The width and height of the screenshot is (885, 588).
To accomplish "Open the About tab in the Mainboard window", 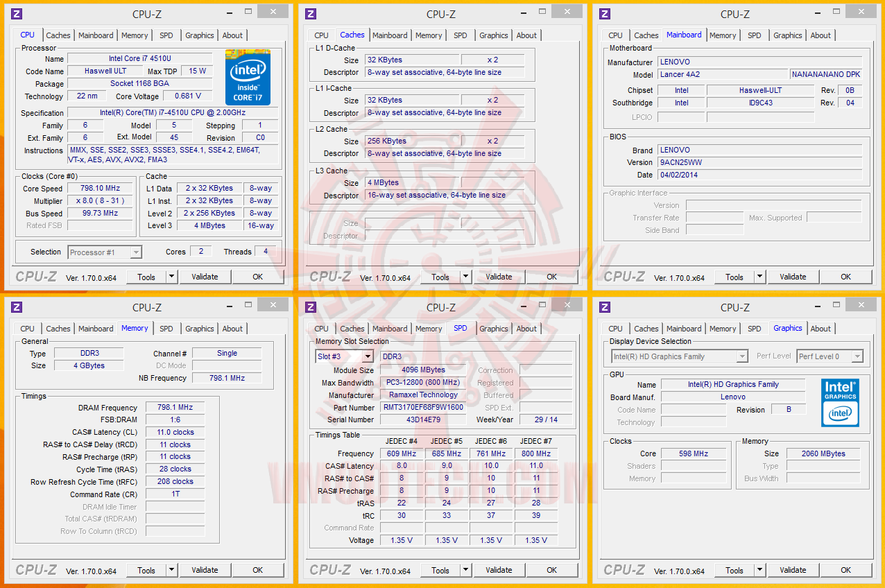I will pyautogui.click(x=820, y=35).
